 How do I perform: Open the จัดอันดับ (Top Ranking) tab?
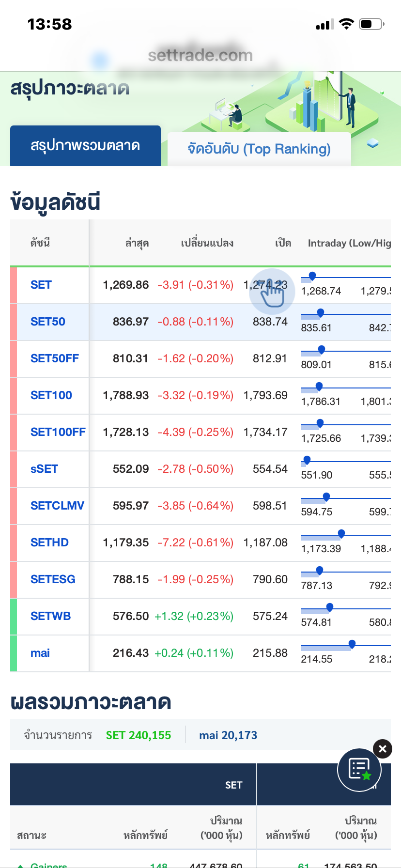(x=259, y=149)
